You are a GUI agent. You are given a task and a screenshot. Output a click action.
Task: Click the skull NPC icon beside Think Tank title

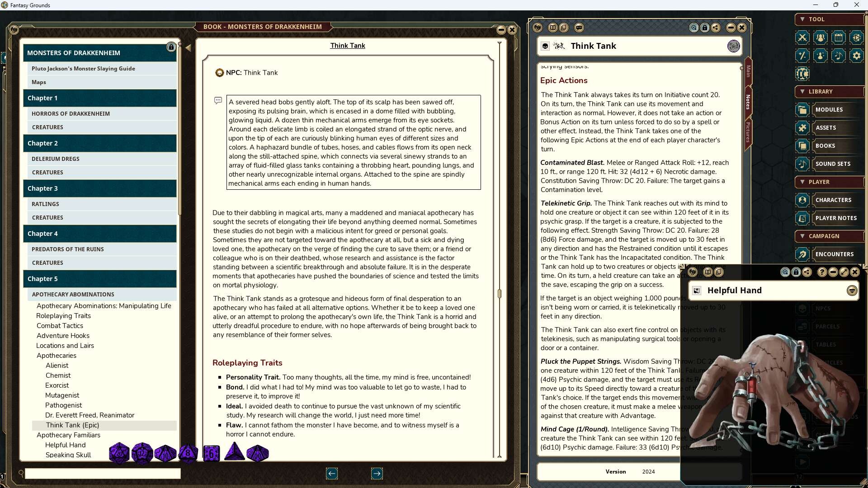tap(545, 46)
